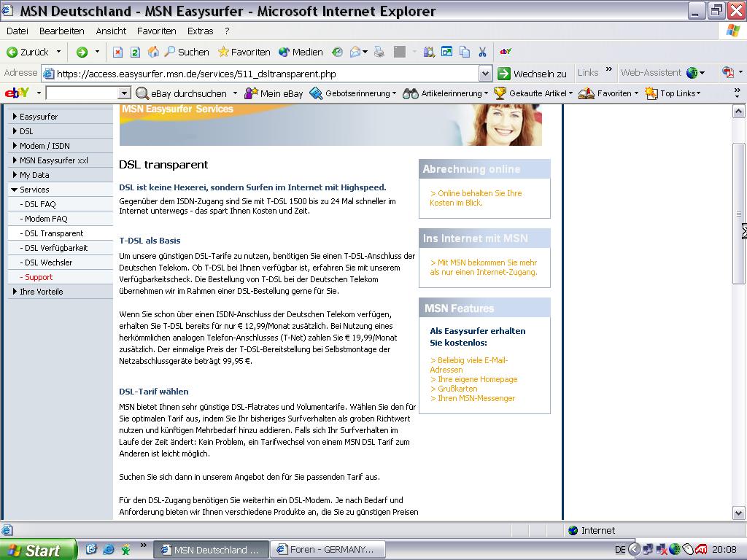Open the eBay toolbar Favoriten item

(x=608, y=93)
